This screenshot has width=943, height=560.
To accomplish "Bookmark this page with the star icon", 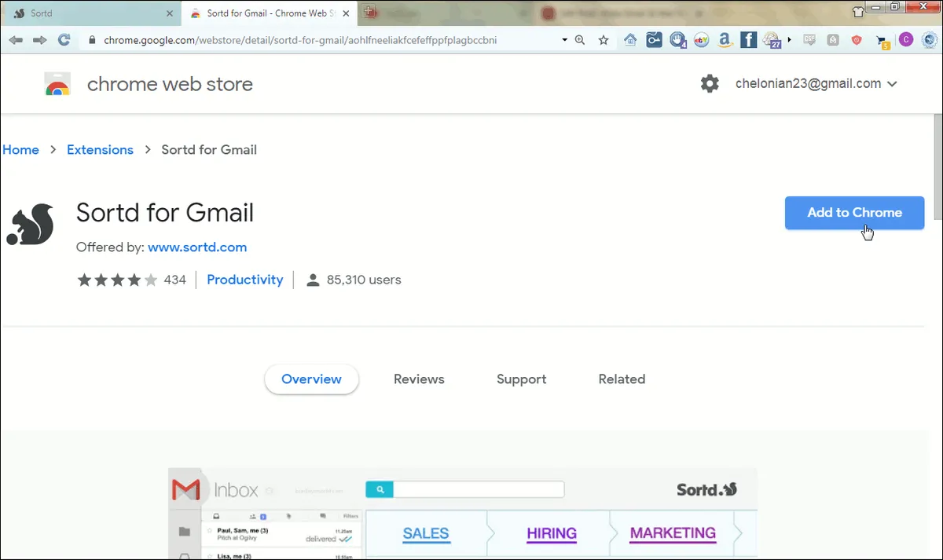I will click(604, 39).
